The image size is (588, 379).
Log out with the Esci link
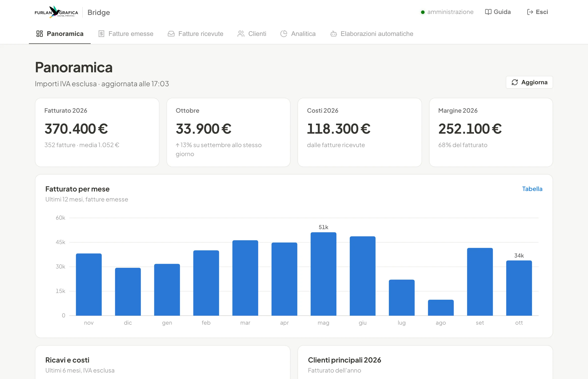pos(537,12)
